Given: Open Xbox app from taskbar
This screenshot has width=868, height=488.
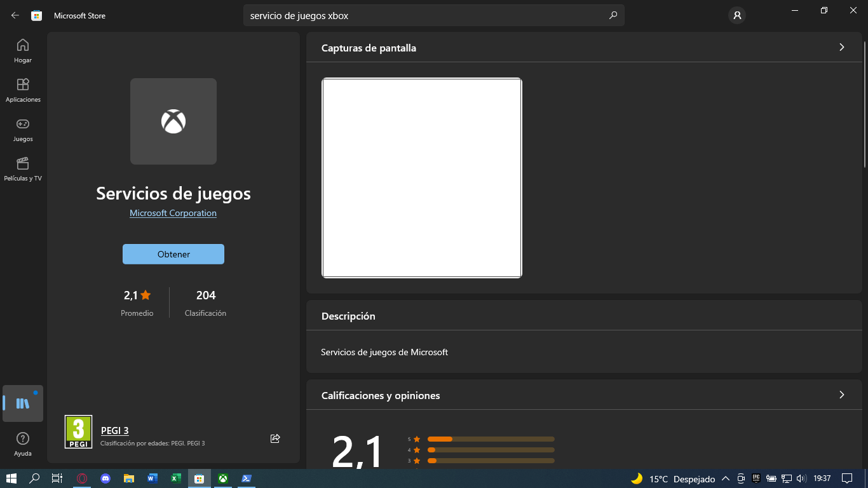Looking at the screenshot, I should click(x=223, y=478).
